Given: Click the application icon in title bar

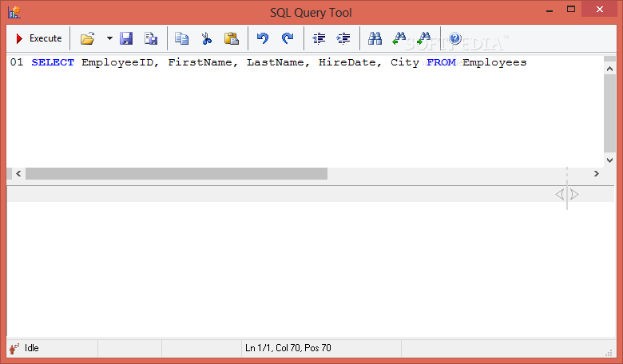Looking at the screenshot, I should [14, 12].
